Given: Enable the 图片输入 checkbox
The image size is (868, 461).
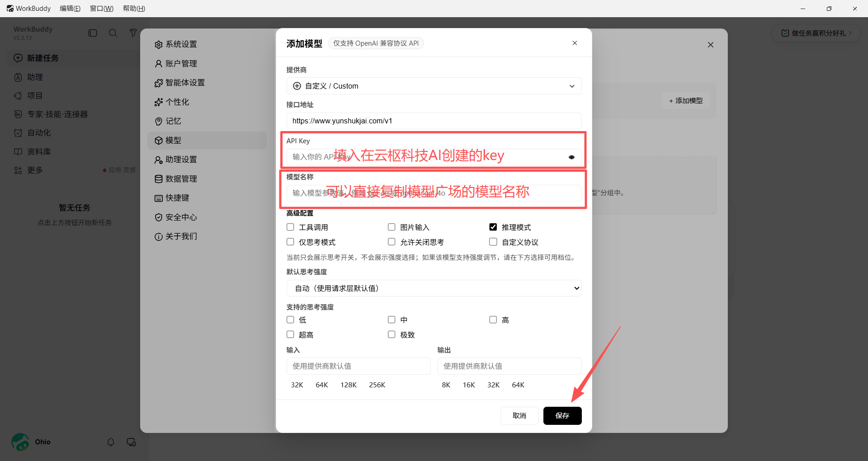Looking at the screenshot, I should (392, 227).
